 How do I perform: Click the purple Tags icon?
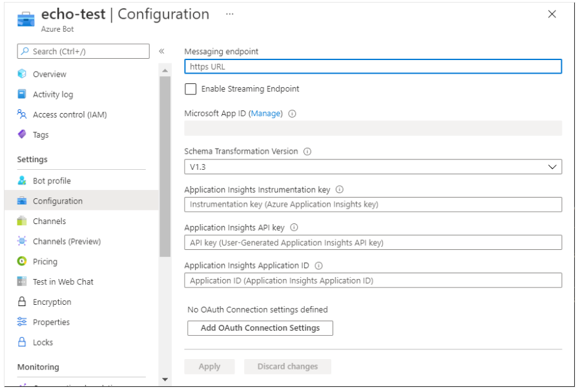23,134
